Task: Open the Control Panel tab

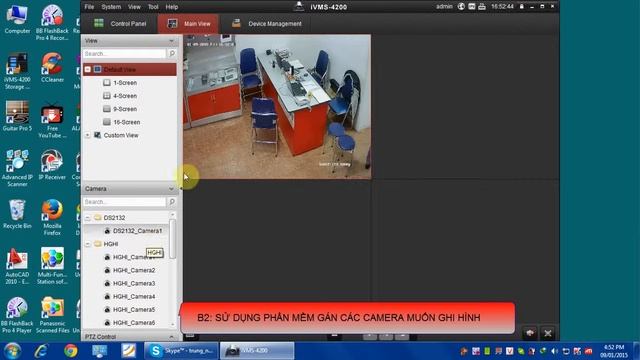Action: click(120, 24)
